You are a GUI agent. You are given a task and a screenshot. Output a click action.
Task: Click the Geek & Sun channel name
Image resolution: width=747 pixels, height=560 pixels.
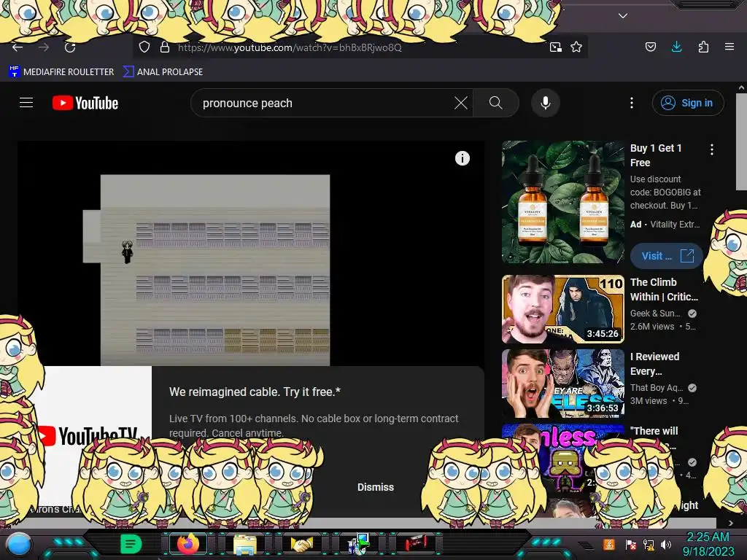click(x=656, y=314)
